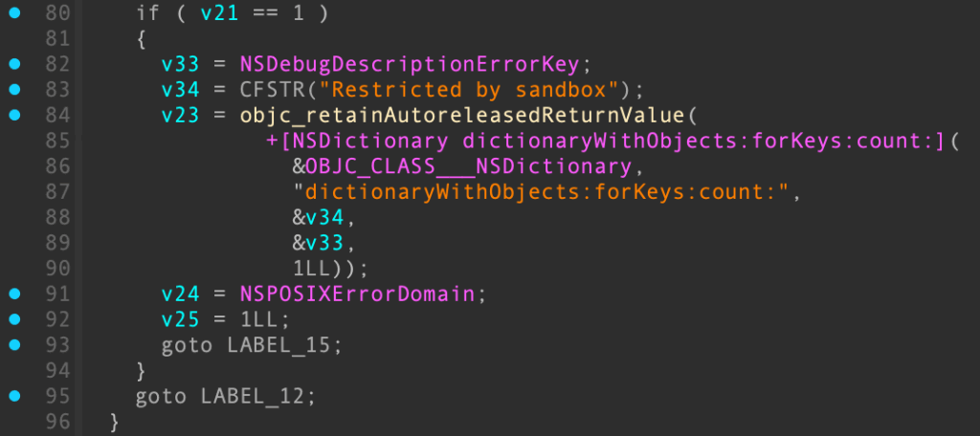Select variable v21 in the if condition

pos(219,13)
